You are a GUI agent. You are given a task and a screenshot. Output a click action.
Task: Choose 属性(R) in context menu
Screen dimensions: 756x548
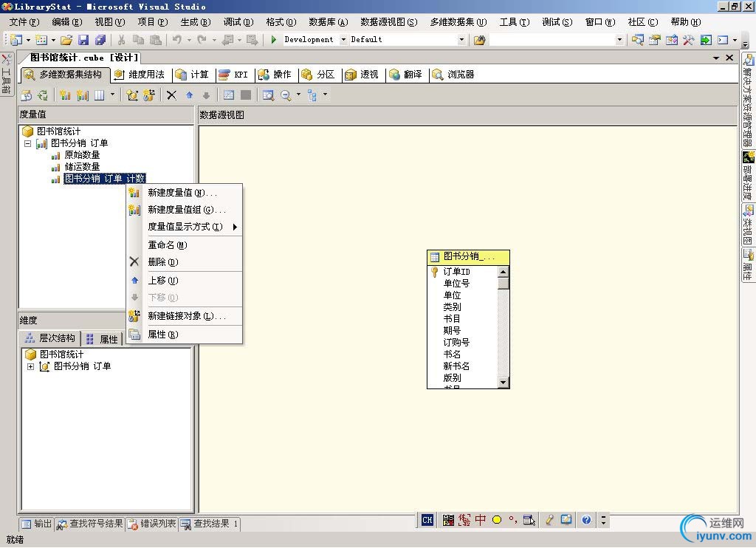[x=184, y=335]
